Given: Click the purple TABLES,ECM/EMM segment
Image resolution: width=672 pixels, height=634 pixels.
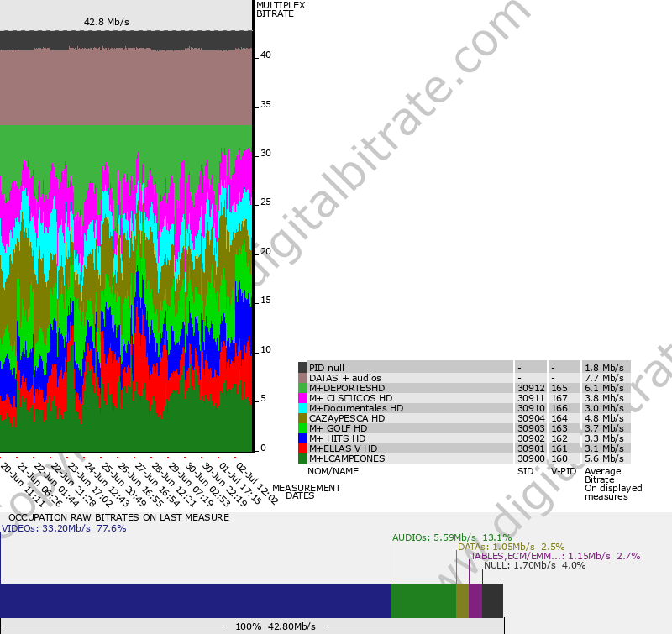Looking at the screenshot, I should point(475,600).
